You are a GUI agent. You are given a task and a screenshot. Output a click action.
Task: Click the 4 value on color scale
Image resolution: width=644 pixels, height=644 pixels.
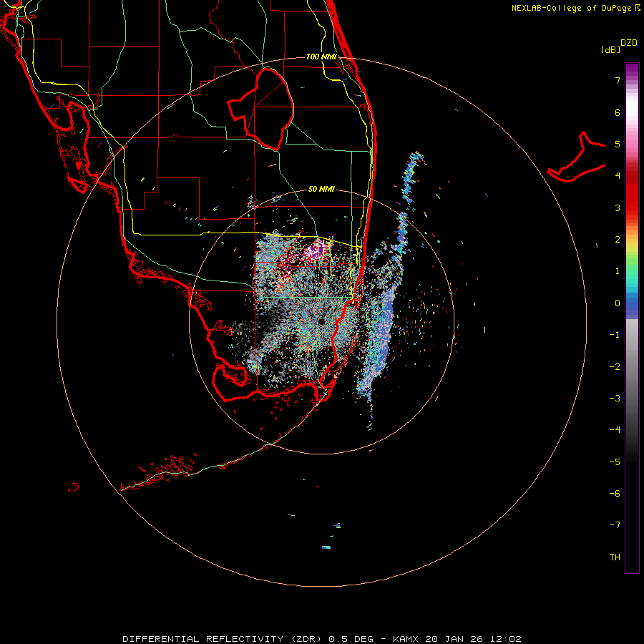pyautogui.click(x=617, y=176)
